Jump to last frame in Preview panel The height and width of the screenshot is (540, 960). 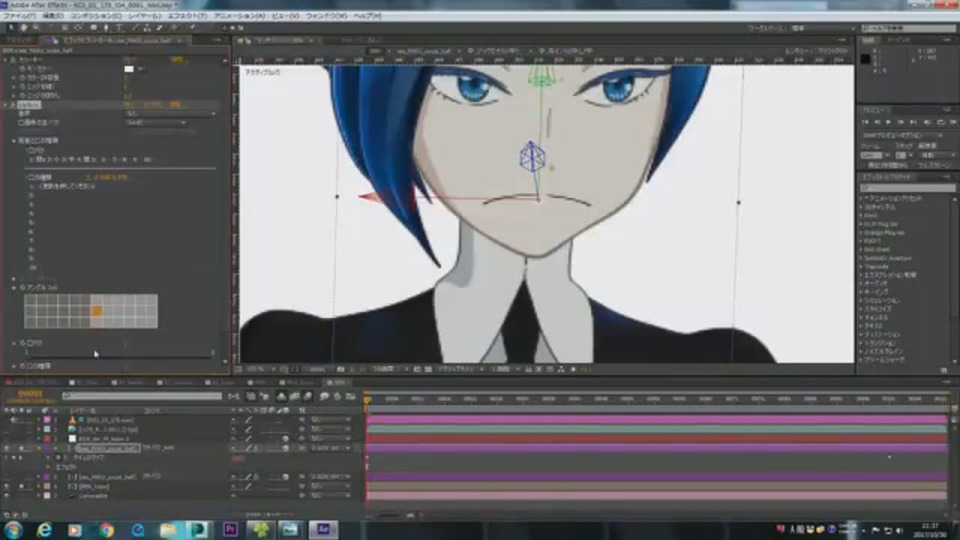(913, 122)
